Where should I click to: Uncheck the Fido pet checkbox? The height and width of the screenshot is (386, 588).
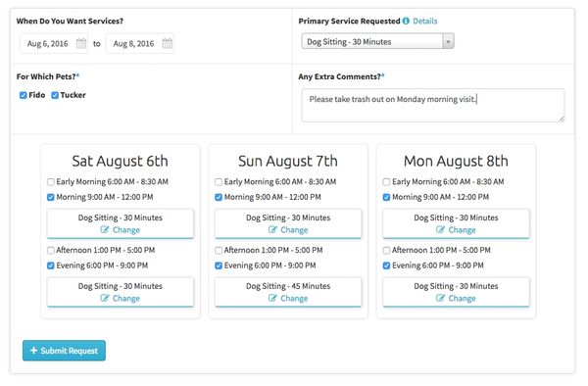(x=23, y=95)
